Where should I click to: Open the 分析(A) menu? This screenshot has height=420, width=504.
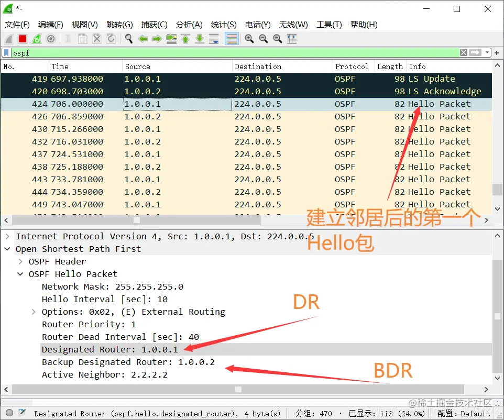coord(189,25)
